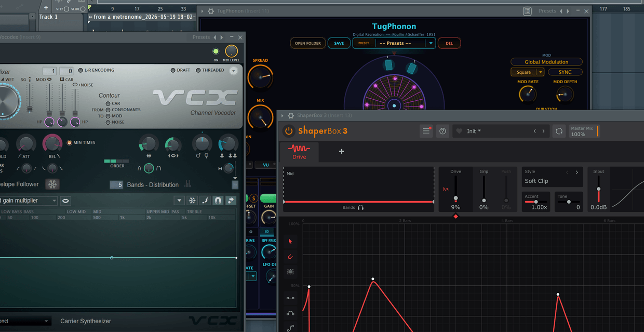The image size is (644, 332).
Task: Enable THREADED mode in Vocodex
Action: tap(198, 70)
